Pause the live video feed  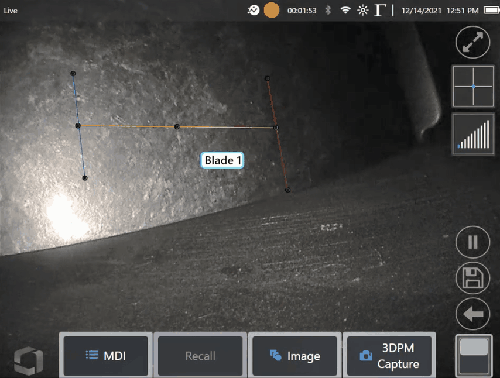click(x=473, y=242)
